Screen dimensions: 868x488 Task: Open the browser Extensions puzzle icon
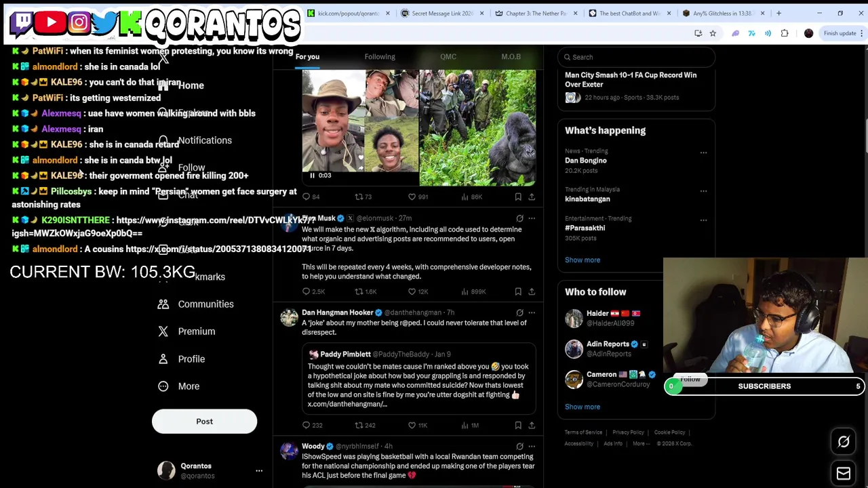click(x=785, y=33)
